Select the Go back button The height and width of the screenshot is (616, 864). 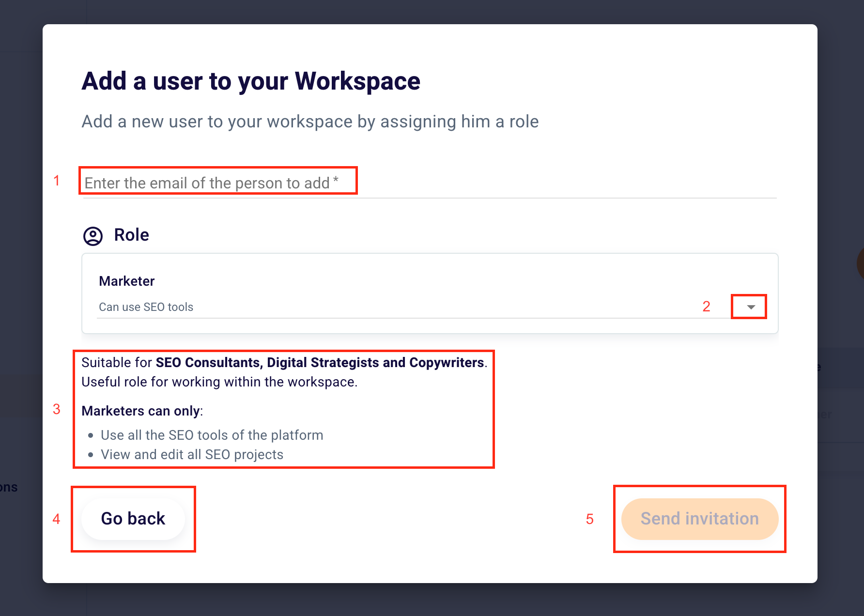pyautogui.click(x=133, y=519)
